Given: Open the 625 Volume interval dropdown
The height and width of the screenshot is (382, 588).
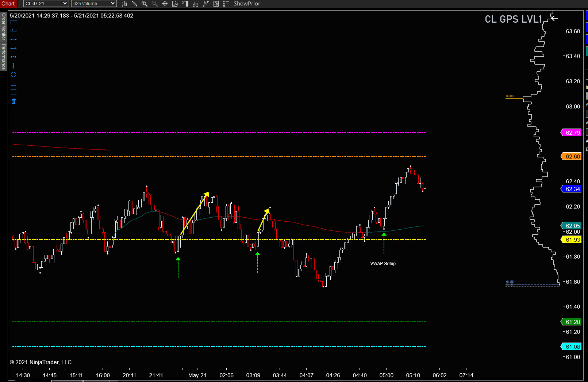Looking at the screenshot, I should click(94, 4).
